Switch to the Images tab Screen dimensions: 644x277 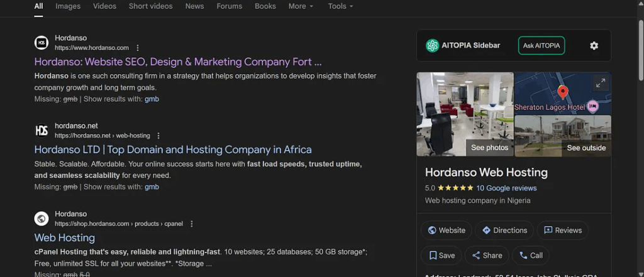click(68, 6)
